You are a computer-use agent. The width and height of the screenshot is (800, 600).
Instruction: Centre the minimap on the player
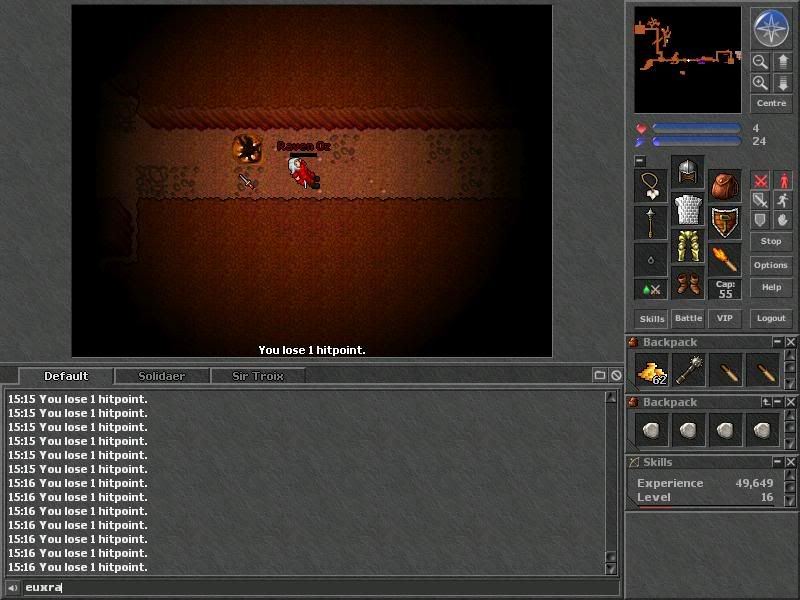tap(771, 103)
